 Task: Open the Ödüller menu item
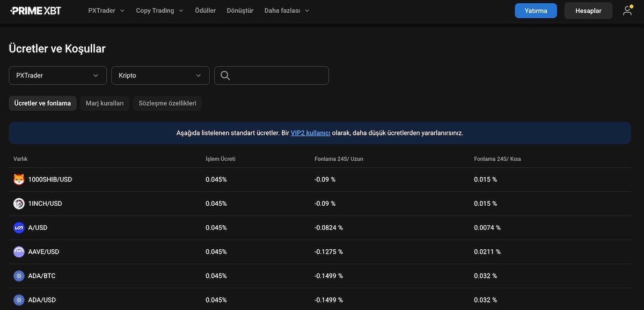click(205, 11)
